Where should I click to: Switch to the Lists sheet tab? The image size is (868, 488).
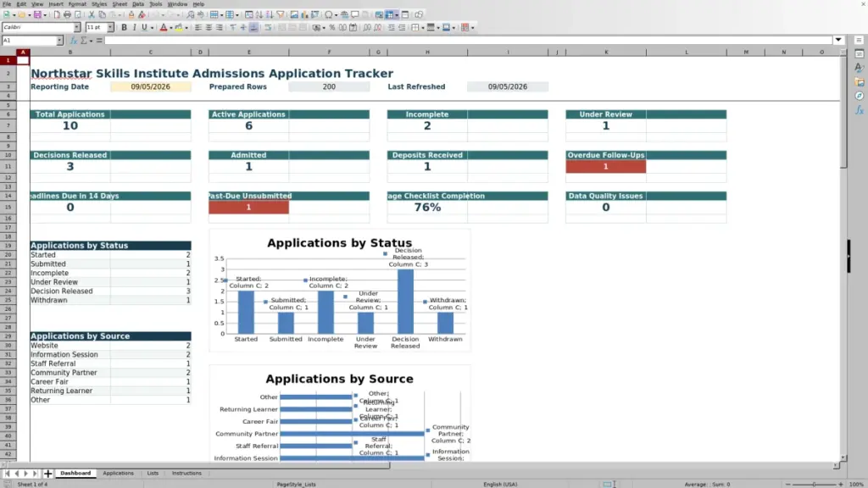(x=153, y=473)
